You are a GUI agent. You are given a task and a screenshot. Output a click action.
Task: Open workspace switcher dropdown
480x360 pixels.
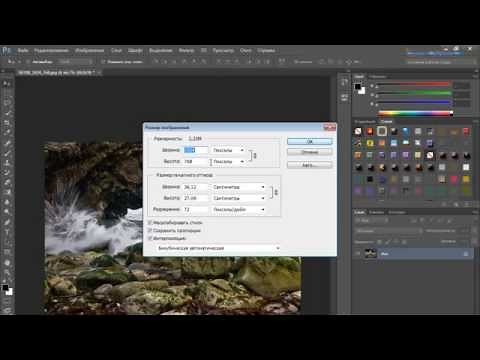pos(442,62)
